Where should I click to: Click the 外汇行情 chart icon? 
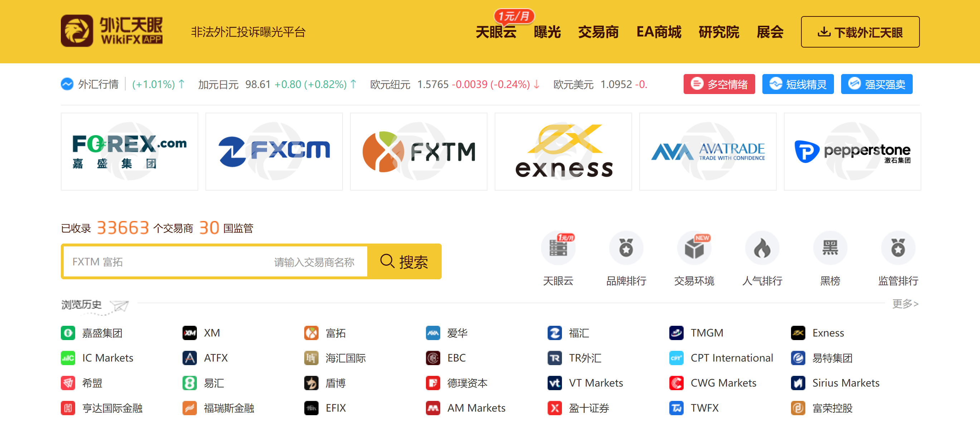pyautogui.click(x=67, y=84)
